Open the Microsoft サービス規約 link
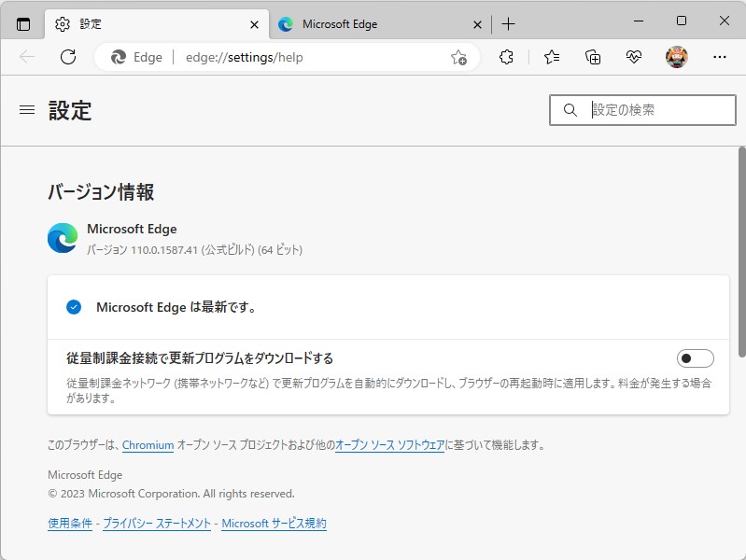Image resolution: width=746 pixels, height=560 pixels. coord(274,523)
